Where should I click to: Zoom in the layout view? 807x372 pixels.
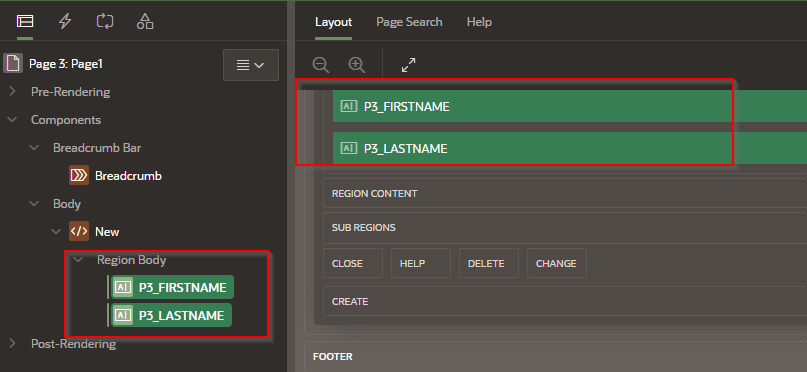click(357, 65)
